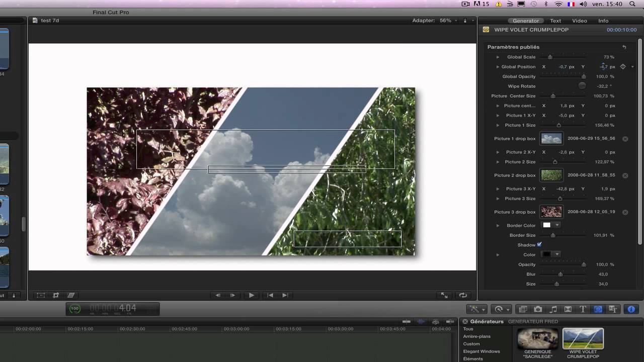Step back one frame
Image resolution: width=644 pixels, height=362 pixels.
[x=217, y=295]
